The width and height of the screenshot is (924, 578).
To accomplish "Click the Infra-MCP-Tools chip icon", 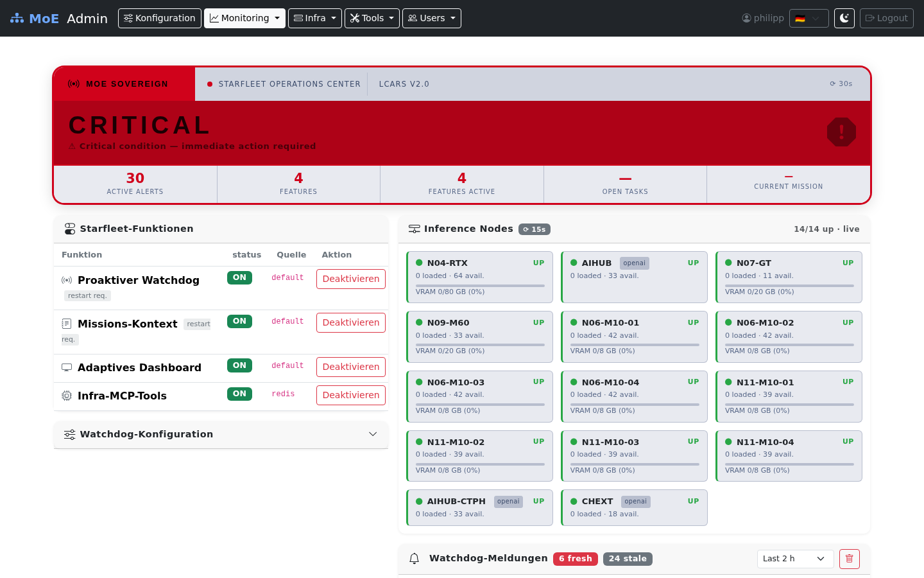I will coord(67,396).
